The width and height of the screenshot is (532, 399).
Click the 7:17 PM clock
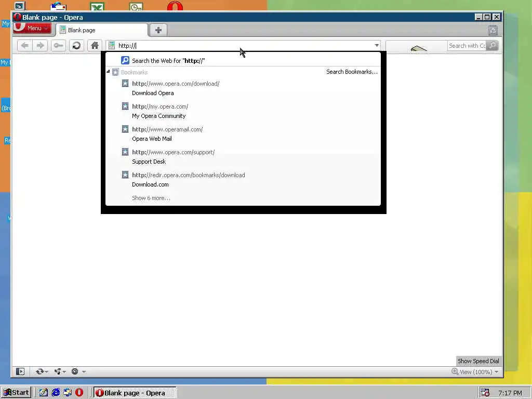point(510,393)
